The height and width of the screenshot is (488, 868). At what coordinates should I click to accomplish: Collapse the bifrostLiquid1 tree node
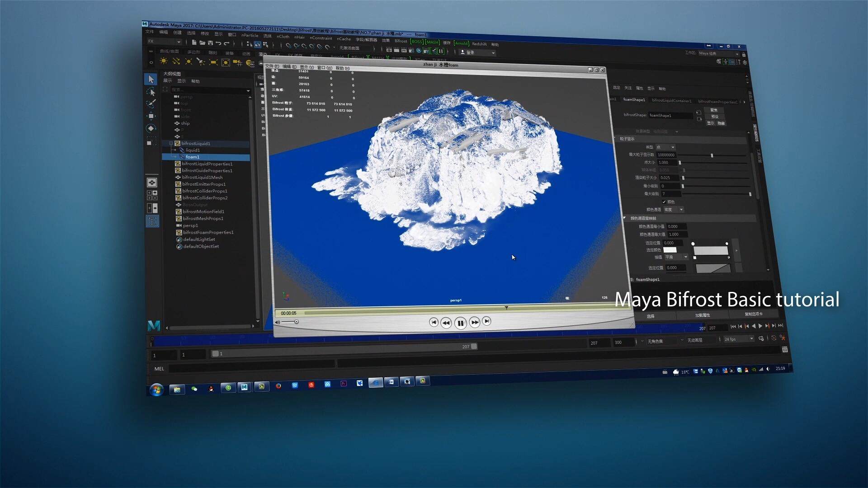pos(171,143)
